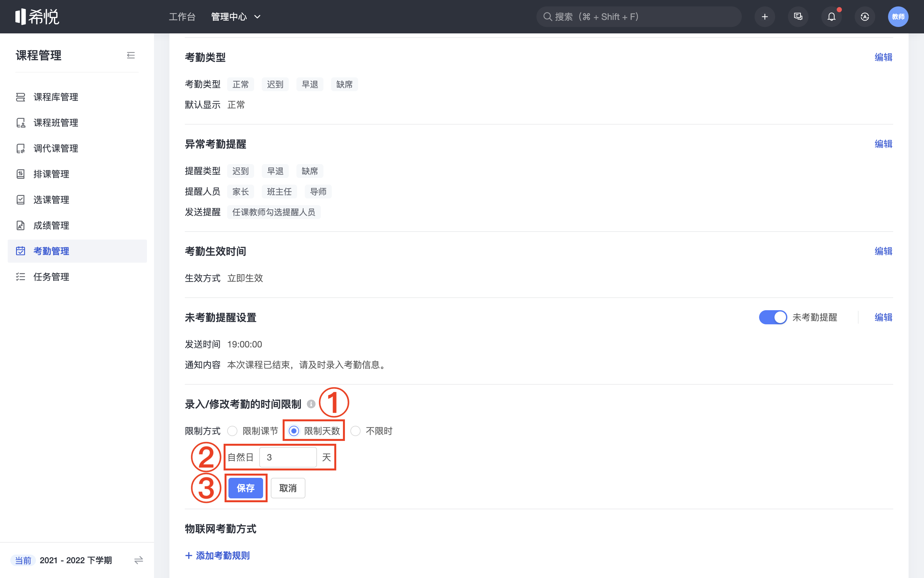Click 添加考勤规则 link

click(x=217, y=556)
